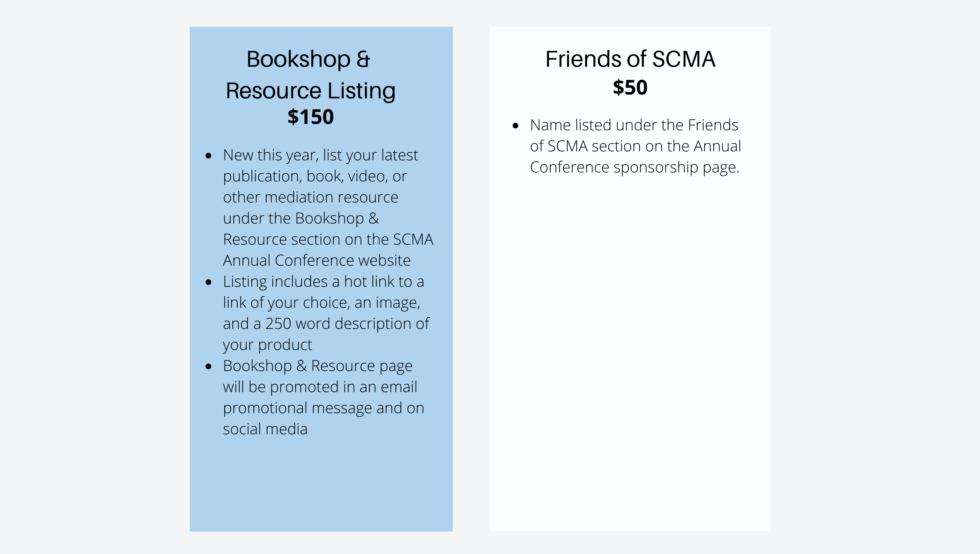Click the bullet dot before 'Bookshop & Resource page'
Screen dimensions: 980x554
[208, 367]
